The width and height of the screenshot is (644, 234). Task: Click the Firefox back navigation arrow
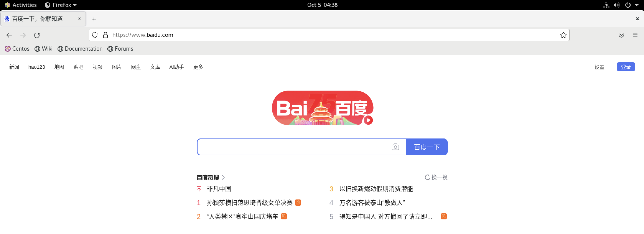coord(9,35)
